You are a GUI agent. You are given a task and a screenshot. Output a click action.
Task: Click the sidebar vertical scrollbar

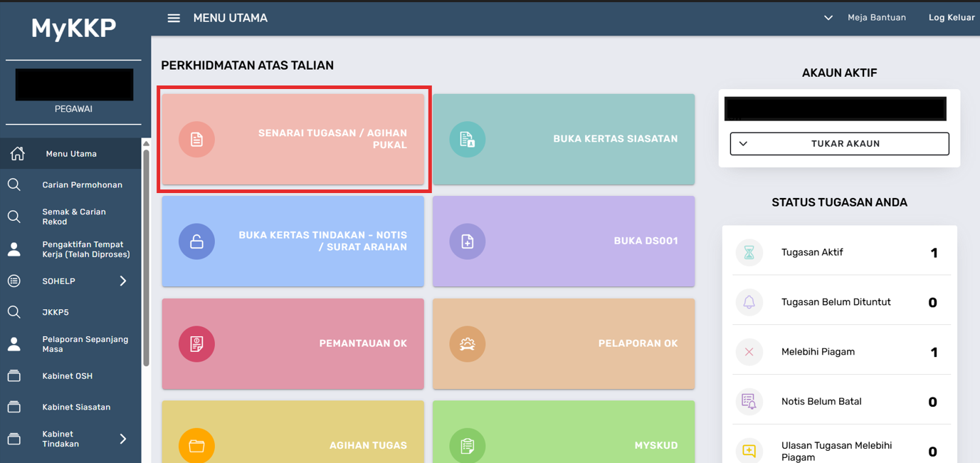click(147, 256)
